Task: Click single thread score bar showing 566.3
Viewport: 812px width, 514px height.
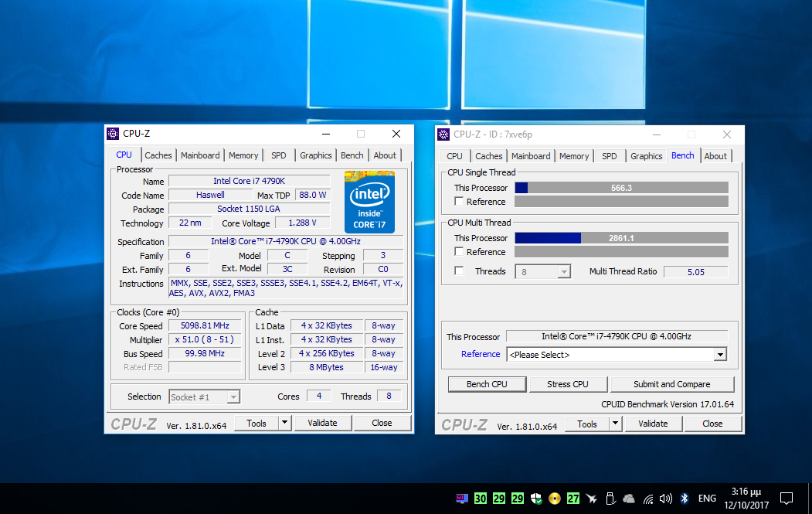Action: (621, 188)
